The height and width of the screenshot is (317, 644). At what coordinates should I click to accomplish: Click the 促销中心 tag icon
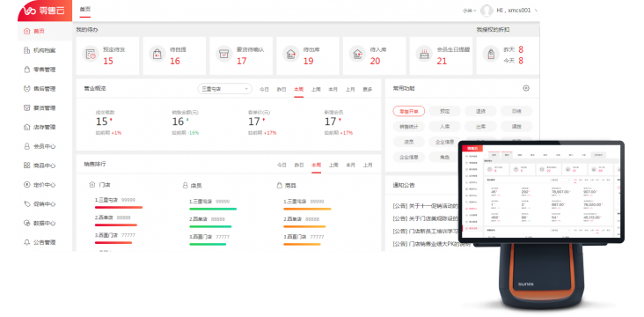[x=27, y=204]
